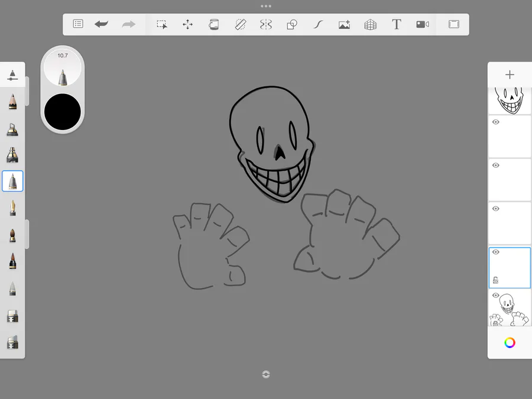Open the Perspective Guides grid tool
532x399 pixels.
[370, 24]
